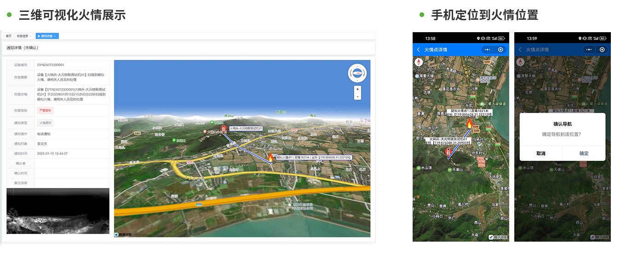Click the 火情通知 notification type tag
The width and height of the screenshot is (644, 261).
point(46,123)
